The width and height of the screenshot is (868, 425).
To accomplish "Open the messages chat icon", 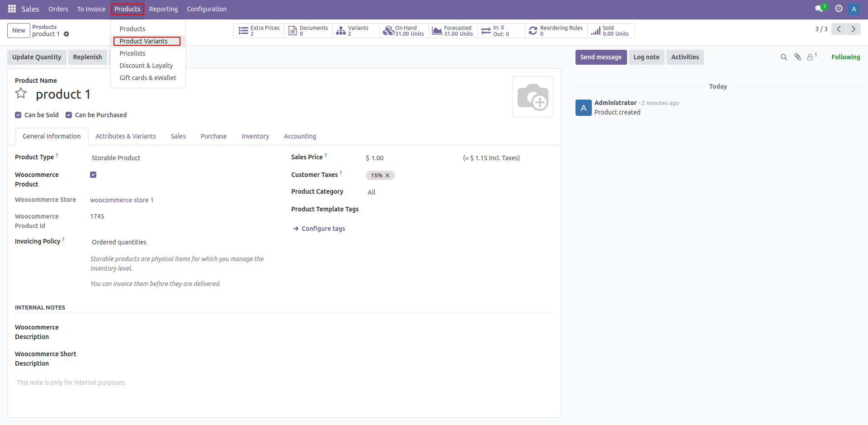I will 819,9.
